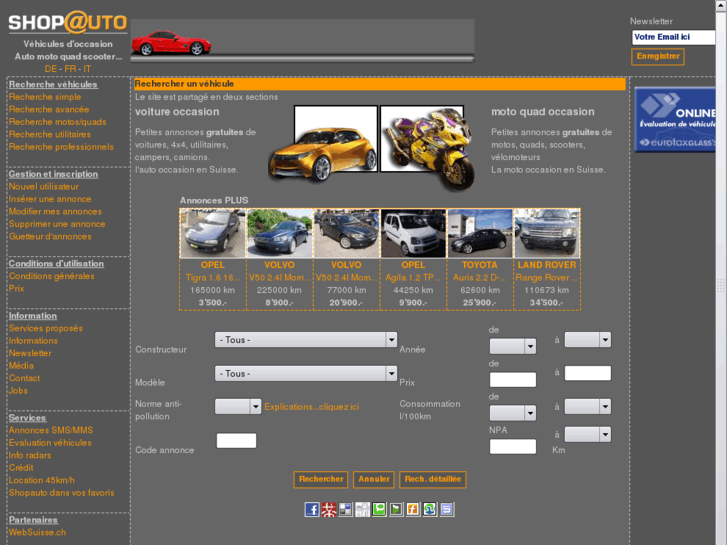Open Recherche utilitaires menu link
The width and height of the screenshot is (727, 545).
[x=50, y=135]
